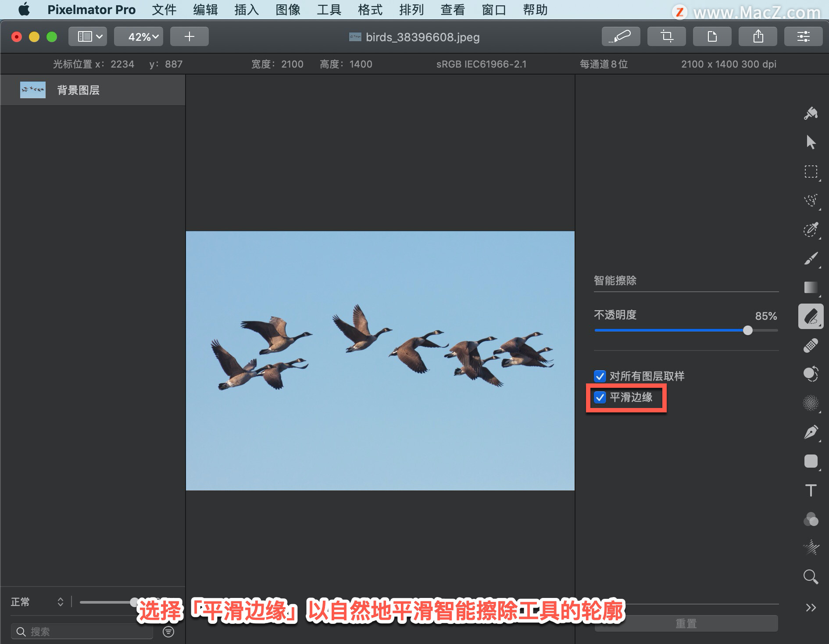
Task: Select the Repair bandage tool
Action: [x=811, y=345]
